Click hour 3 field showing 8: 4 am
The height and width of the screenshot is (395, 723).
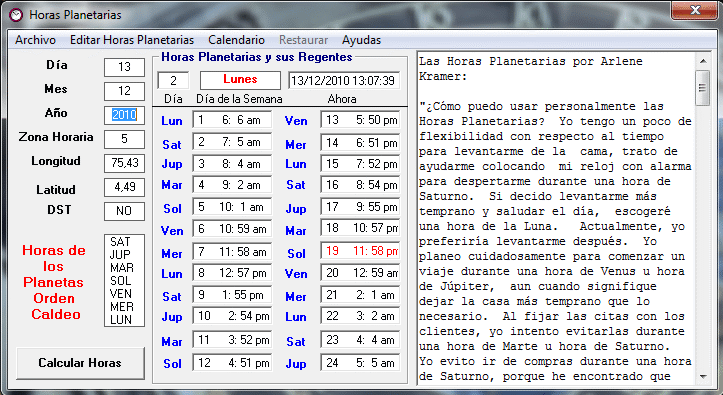[232, 164]
